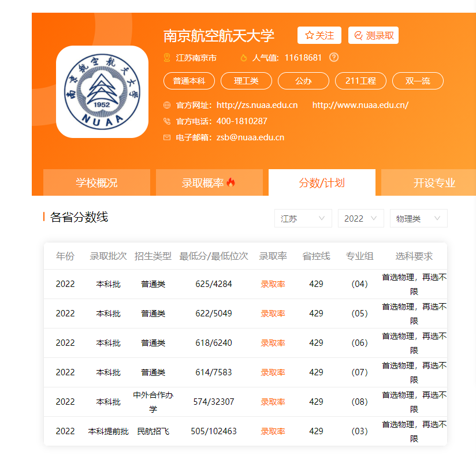Click 录取率 link in 622/5049 row
The width and height of the screenshot is (476, 459).
[x=273, y=314]
